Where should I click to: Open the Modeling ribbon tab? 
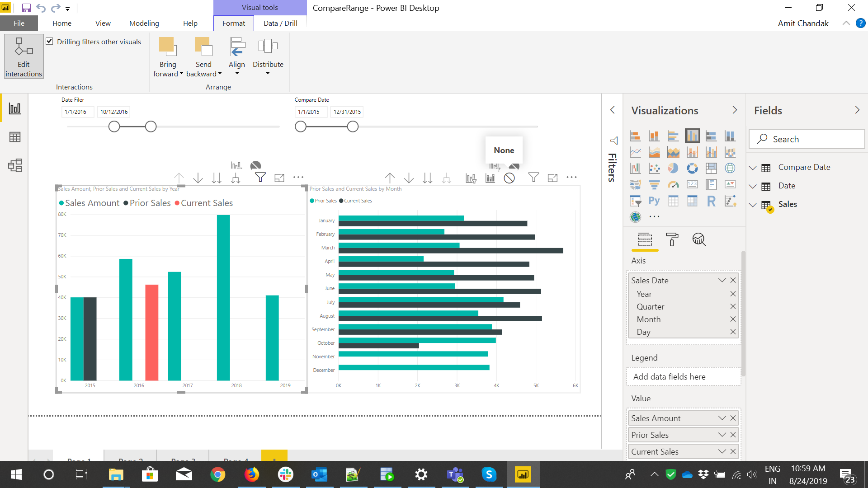tap(144, 23)
